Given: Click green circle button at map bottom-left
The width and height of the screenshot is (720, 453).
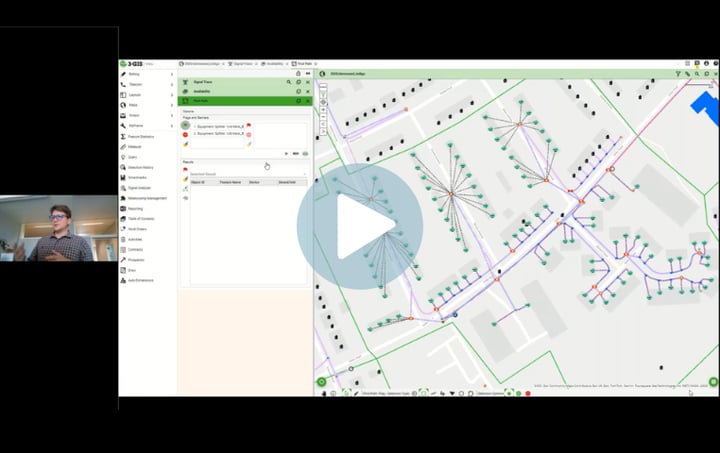Looking at the screenshot, I should (321, 382).
